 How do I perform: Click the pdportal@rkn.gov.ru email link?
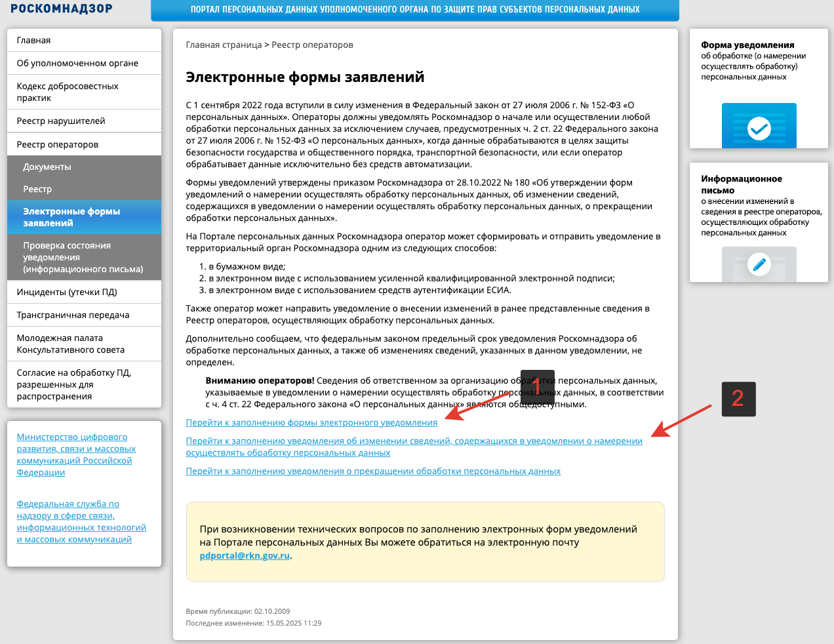(x=245, y=555)
